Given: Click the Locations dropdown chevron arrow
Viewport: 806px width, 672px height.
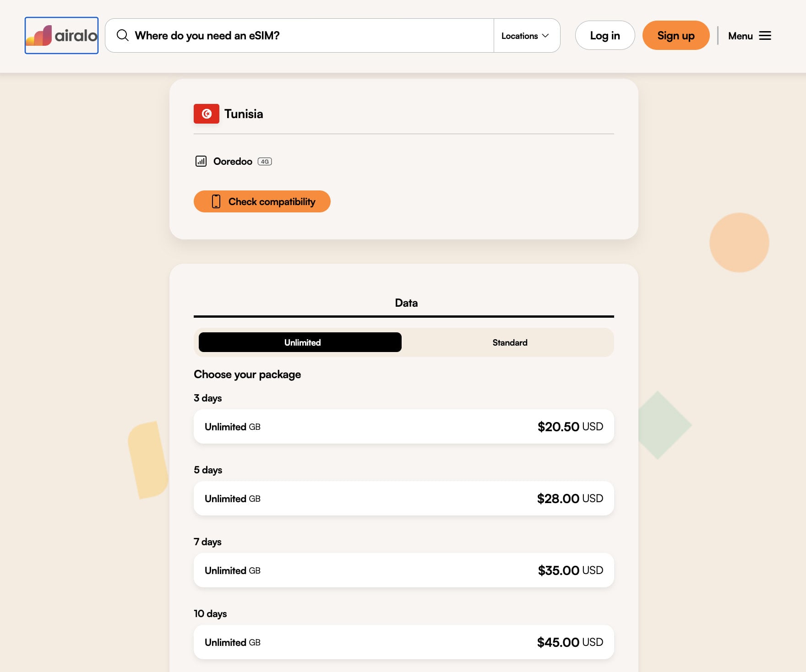Looking at the screenshot, I should tap(545, 36).
